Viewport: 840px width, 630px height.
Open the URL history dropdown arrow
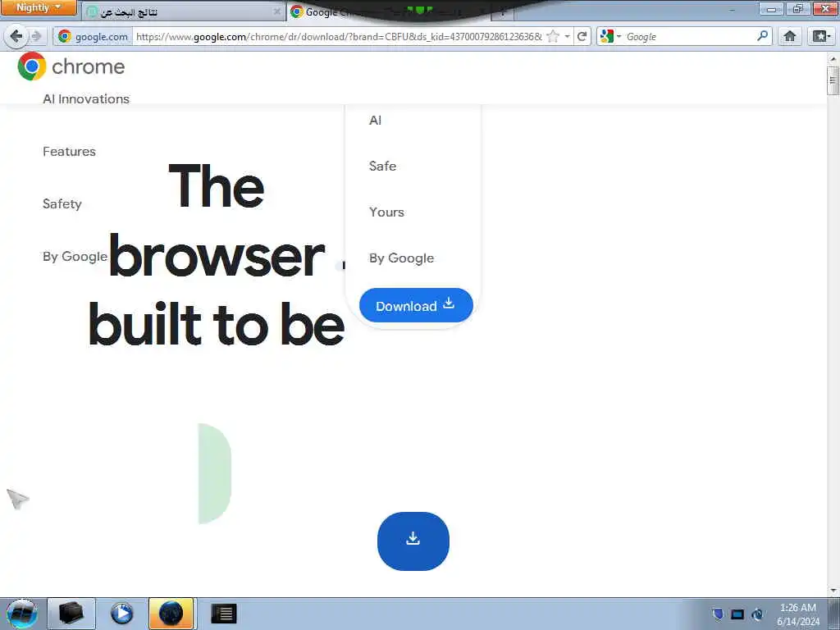pyautogui.click(x=567, y=36)
